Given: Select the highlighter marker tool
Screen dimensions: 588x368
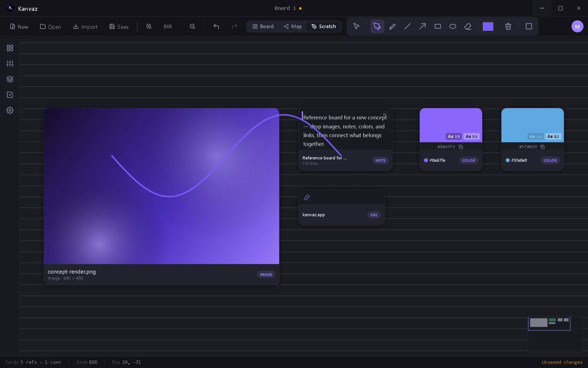Looking at the screenshot, I should tap(392, 26).
